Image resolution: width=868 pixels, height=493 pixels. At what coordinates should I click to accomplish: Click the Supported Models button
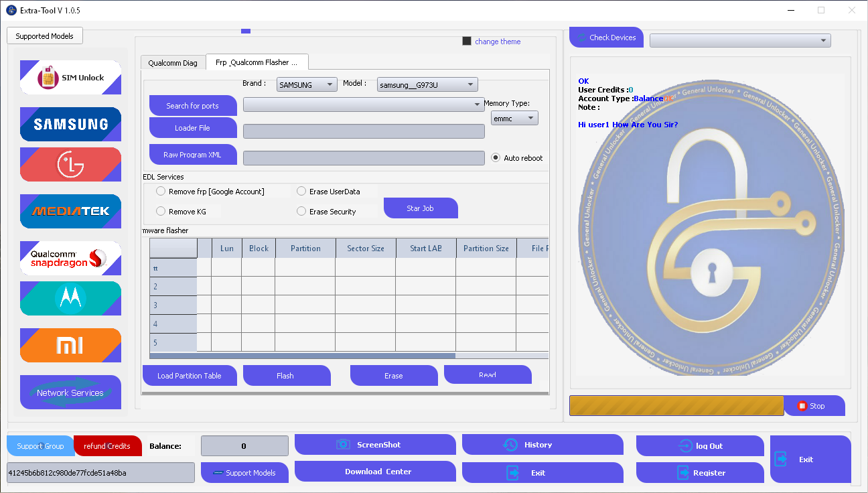click(45, 36)
